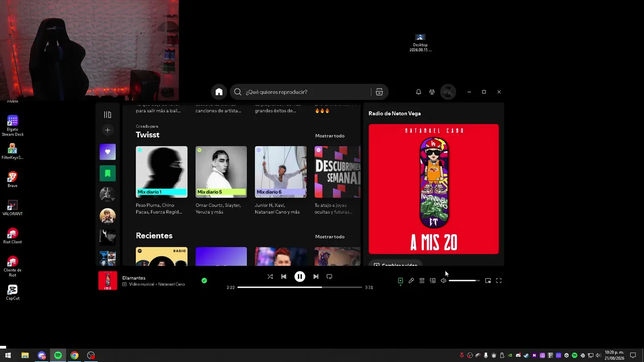
Task: Open Google Chrome from taskbar
Action: pos(74,355)
